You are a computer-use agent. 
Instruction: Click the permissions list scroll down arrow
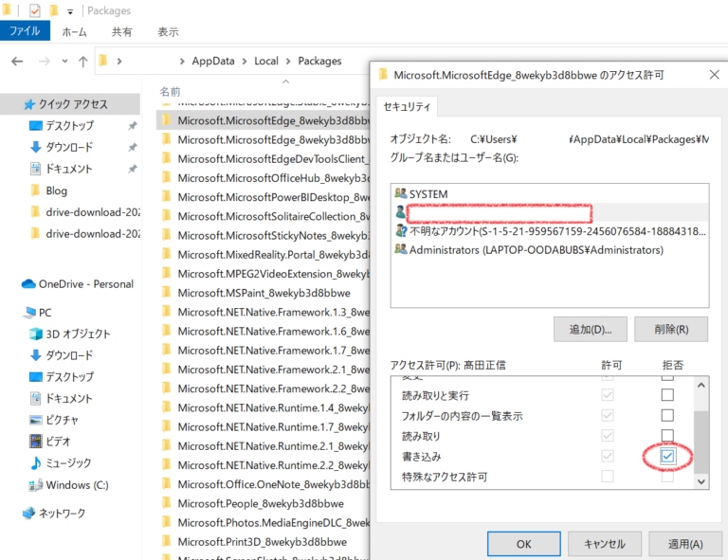click(x=701, y=481)
